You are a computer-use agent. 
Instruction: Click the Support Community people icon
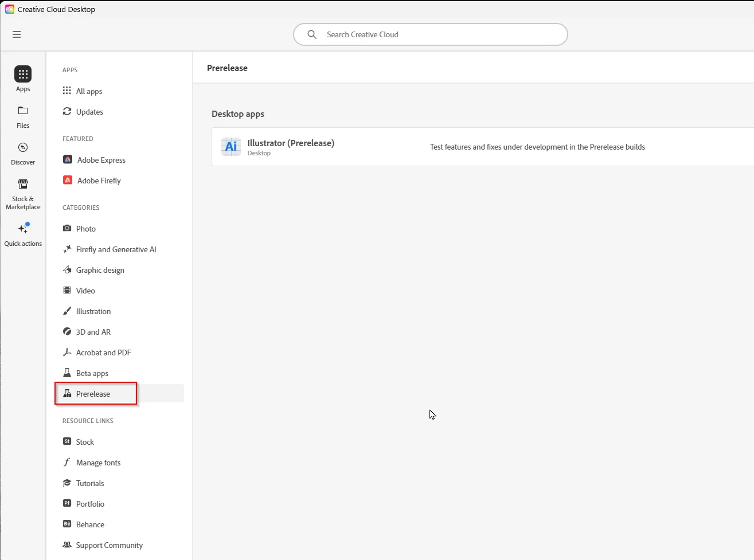pyautogui.click(x=67, y=545)
